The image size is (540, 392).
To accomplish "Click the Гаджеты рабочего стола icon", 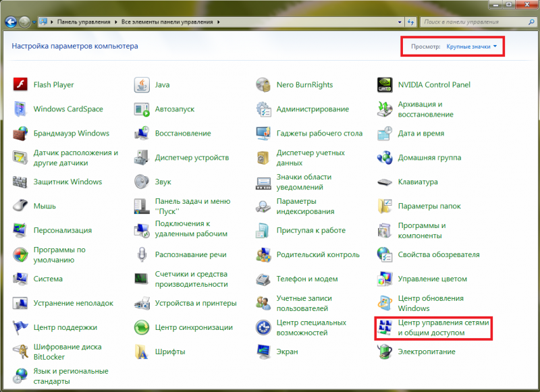I will click(263, 133).
